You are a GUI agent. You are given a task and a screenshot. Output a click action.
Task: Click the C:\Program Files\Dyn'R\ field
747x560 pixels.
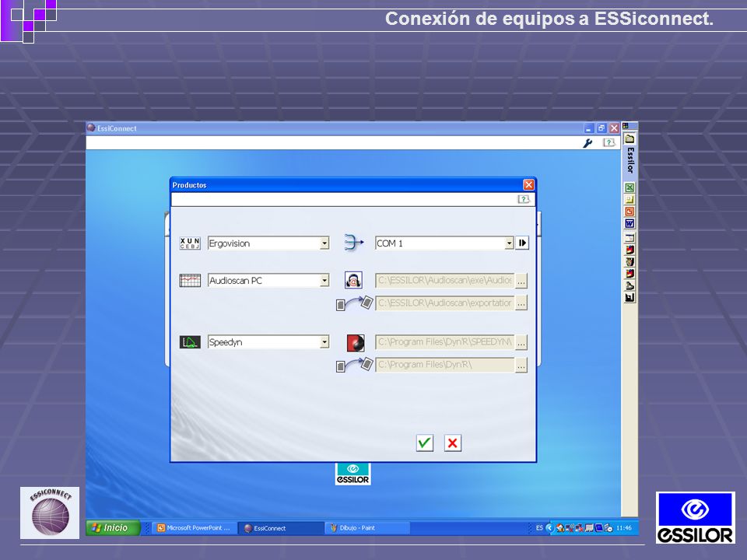pyautogui.click(x=445, y=365)
